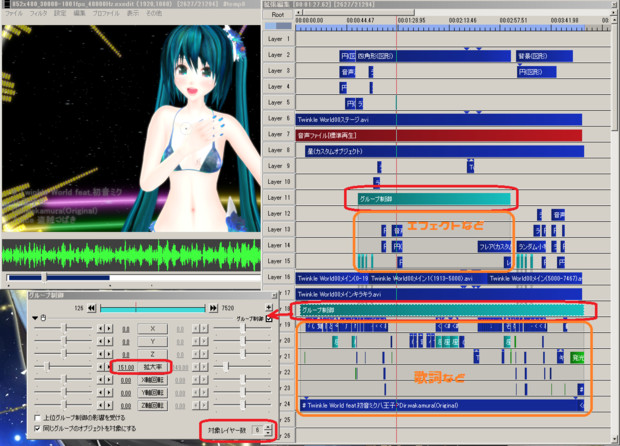Screen dimensions: 620x446
Task: Click the plus icon to add effect
Action: coord(267,309)
